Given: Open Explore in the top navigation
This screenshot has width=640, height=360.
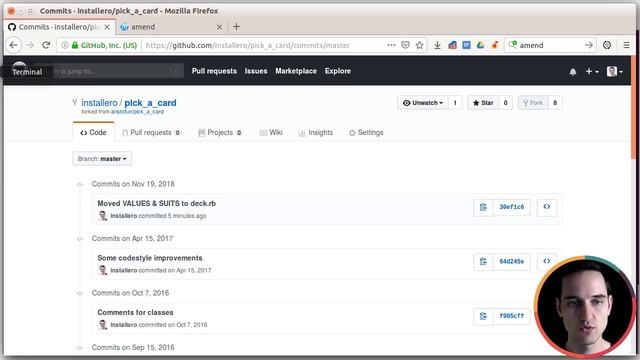Looking at the screenshot, I should click(338, 71).
